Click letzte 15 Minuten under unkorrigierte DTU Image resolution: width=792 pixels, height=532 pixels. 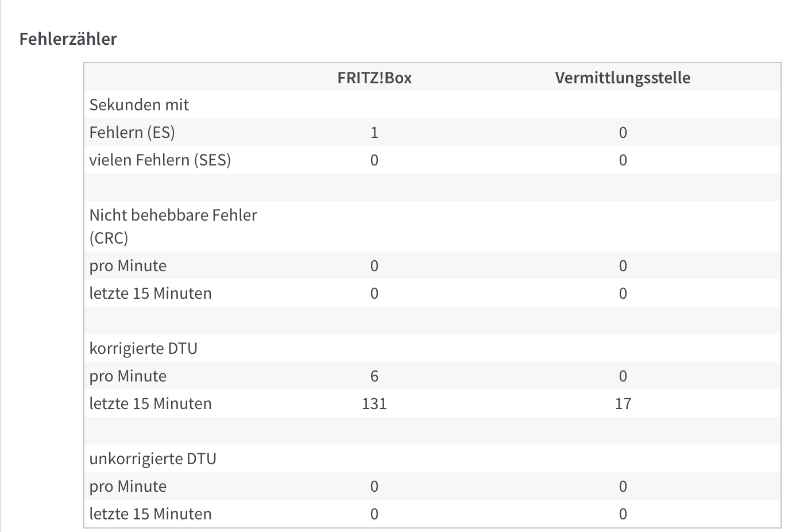point(150,514)
